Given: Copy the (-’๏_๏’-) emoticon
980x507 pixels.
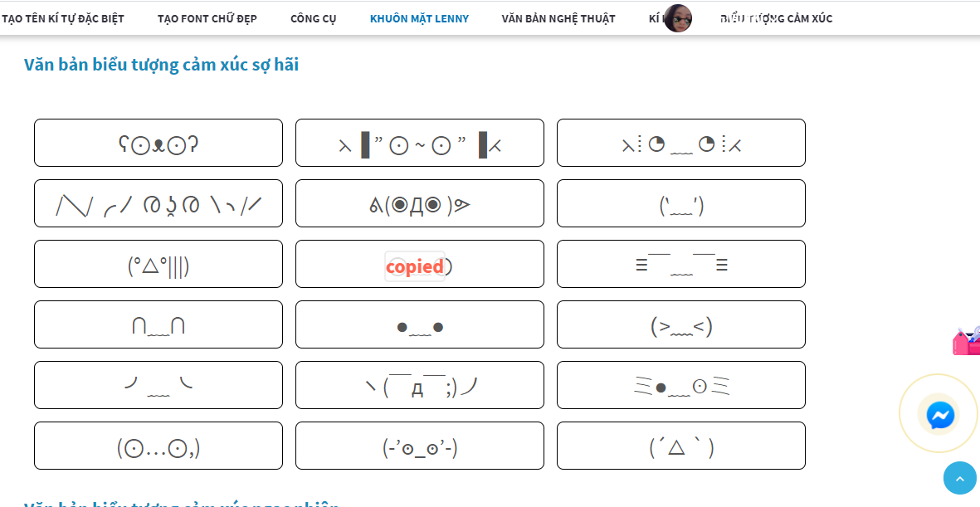Looking at the screenshot, I should [x=420, y=446].
